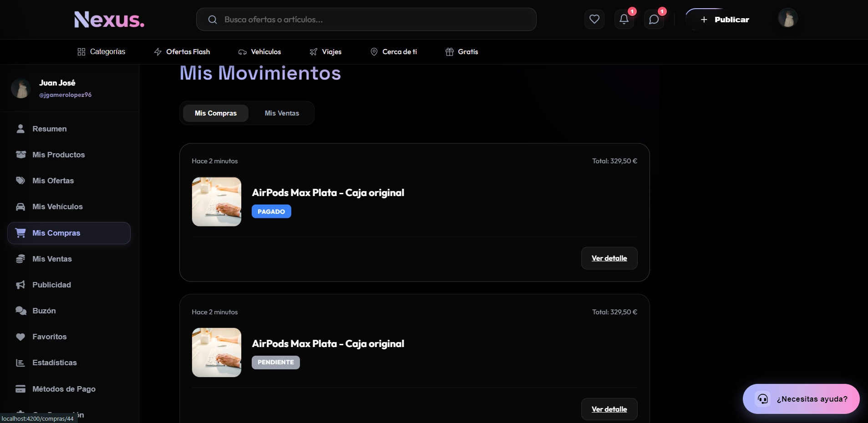Click the Publicidad megaphone icon

20,285
